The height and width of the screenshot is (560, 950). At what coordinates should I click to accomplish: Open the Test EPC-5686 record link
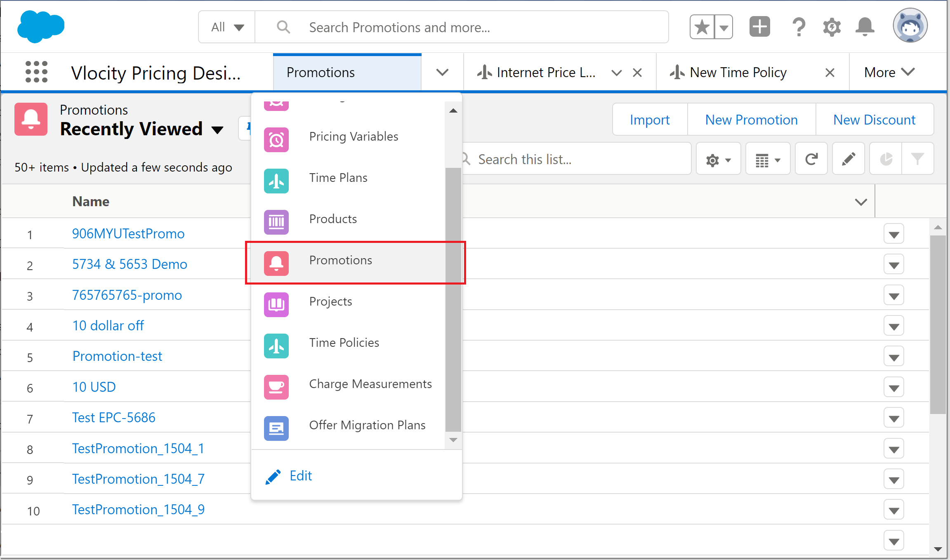[x=114, y=417]
